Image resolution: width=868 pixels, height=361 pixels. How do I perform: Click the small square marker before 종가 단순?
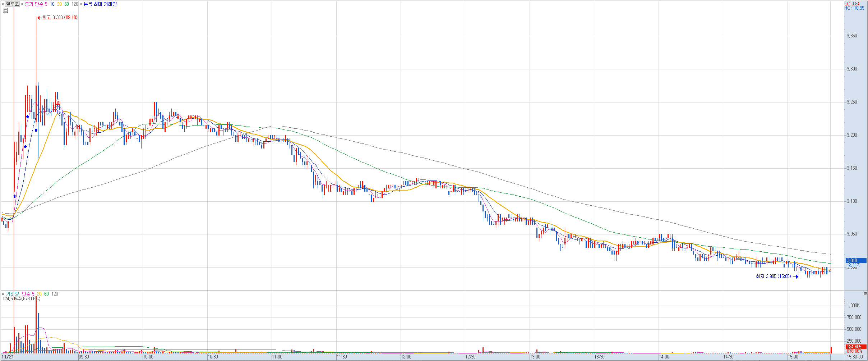[x=22, y=4]
